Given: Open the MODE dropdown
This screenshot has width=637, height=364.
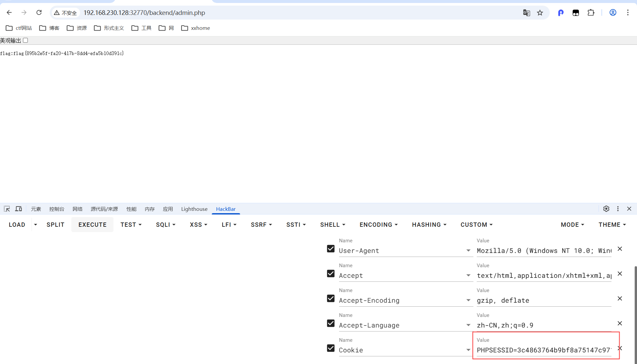Looking at the screenshot, I should point(572,225).
